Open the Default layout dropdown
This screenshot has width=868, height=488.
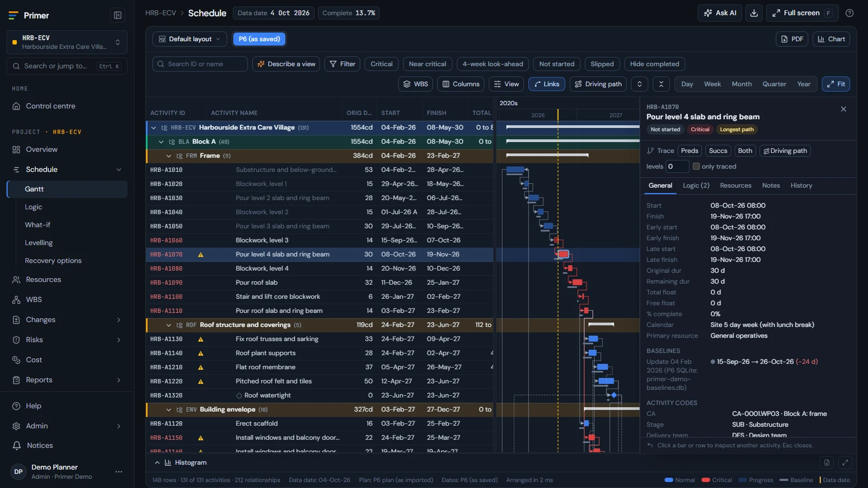coord(190,39)
